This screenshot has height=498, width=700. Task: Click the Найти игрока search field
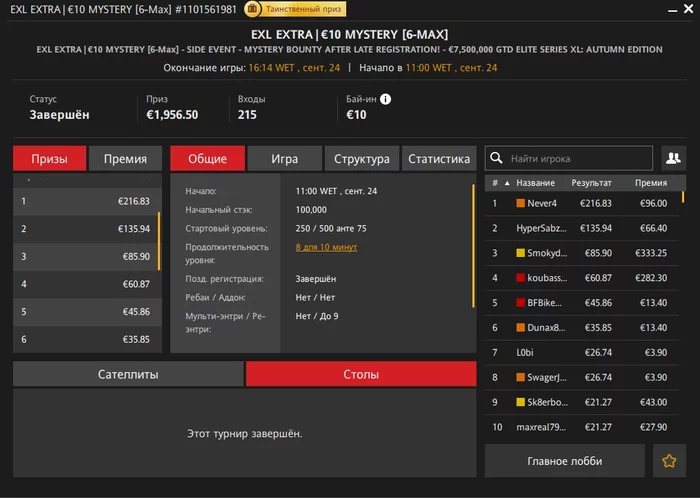pos(569,158)
